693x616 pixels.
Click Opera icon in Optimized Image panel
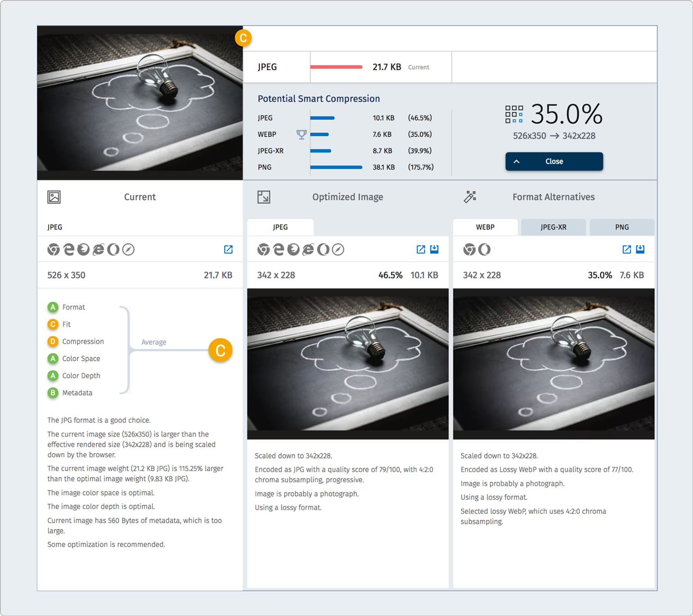[x=323, y=249]
